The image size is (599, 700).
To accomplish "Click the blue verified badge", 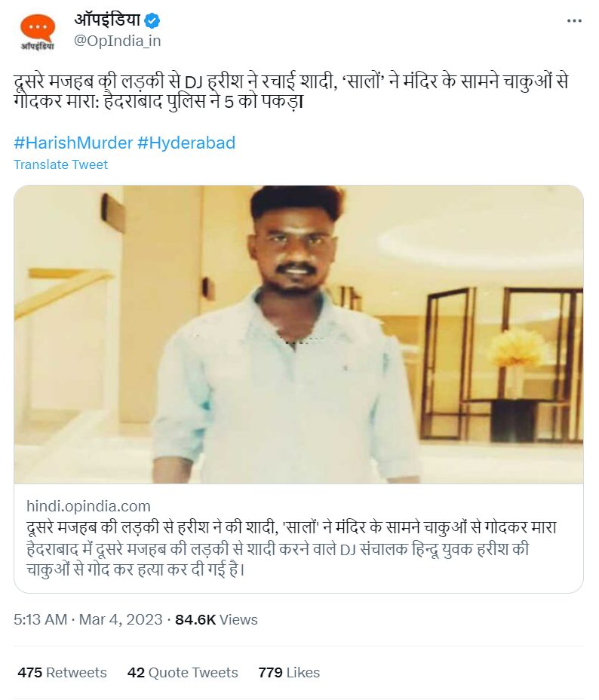I will pyautogui.click(x=152, y=20).
